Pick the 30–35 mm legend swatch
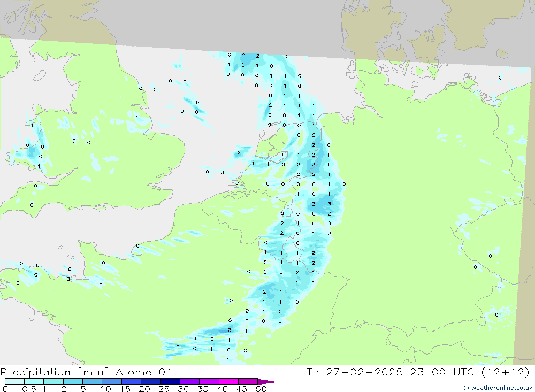The image size is (535, 392). pyautogui.click(x=190, y=381)
